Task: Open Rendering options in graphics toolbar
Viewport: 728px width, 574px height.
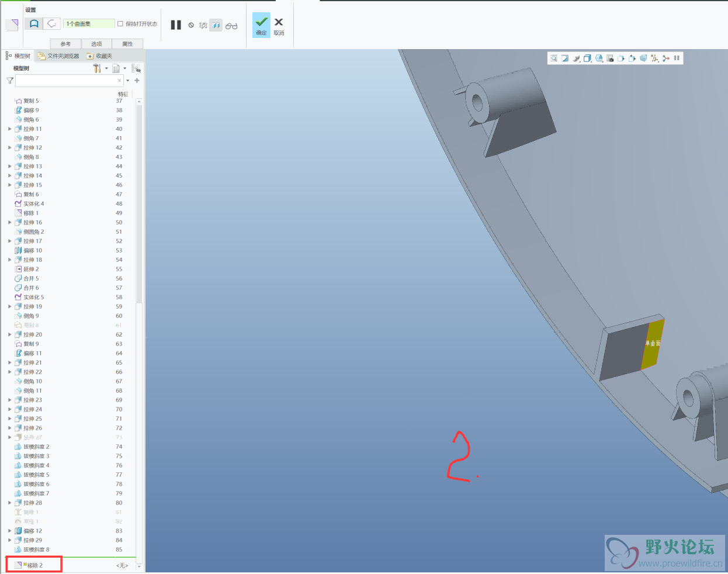Action: pos(577,58)
